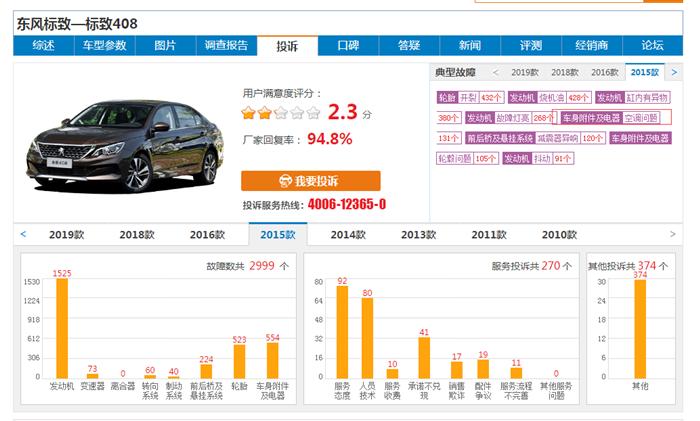Select 2019款 in main year row
This screenshot has width=700, height=421.
coord(67,235)
